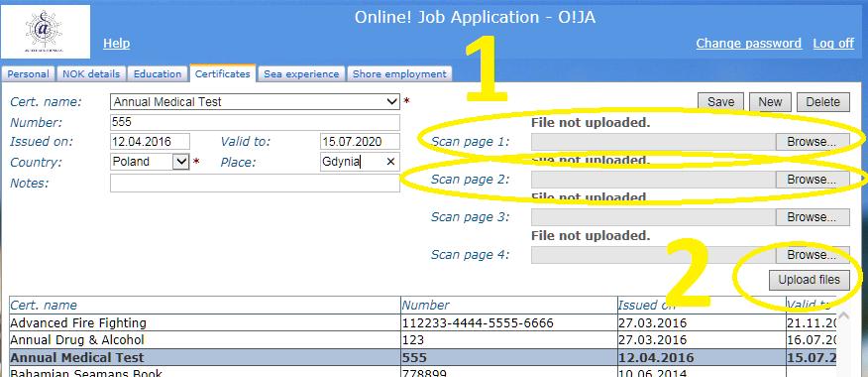Click number 778899 table cell
The height and width of the screenshot is (377, 868).
click(x=508, y=371)
